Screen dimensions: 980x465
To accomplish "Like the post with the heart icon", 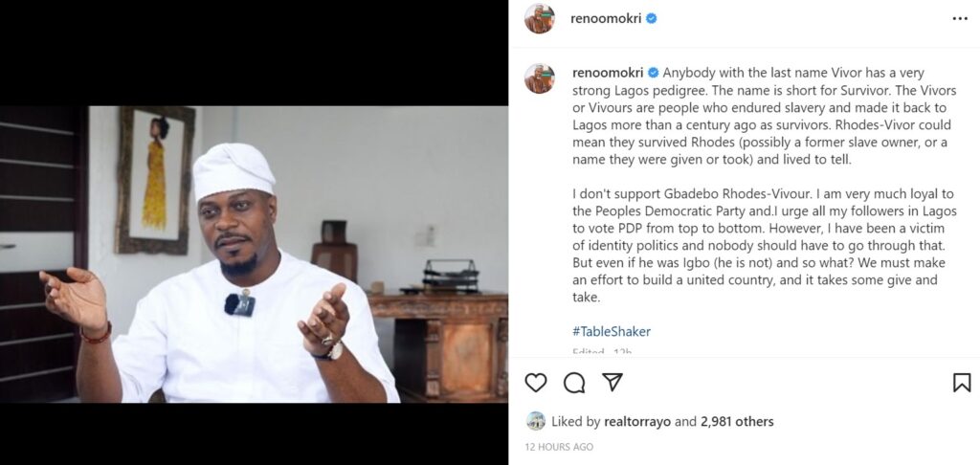I will coord(536,383).
